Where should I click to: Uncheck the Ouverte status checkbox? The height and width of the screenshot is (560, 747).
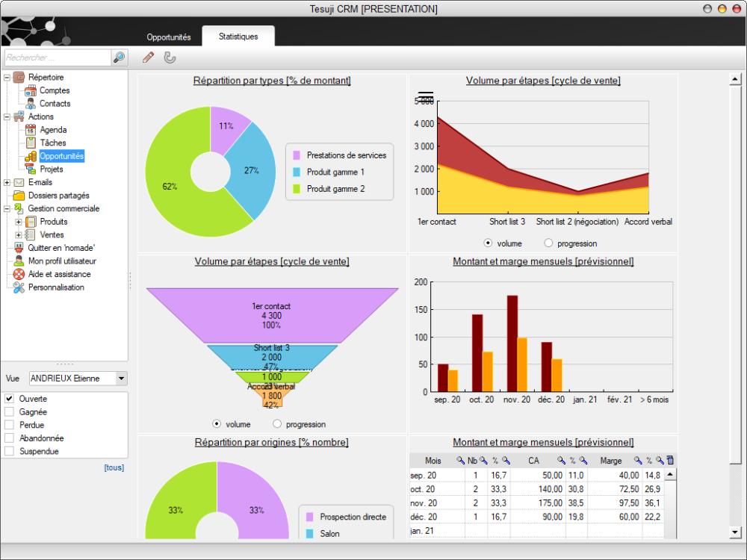10,399
